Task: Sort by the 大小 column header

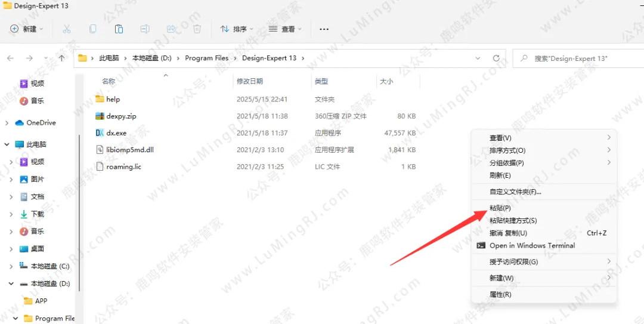Action: coord(386,81)
